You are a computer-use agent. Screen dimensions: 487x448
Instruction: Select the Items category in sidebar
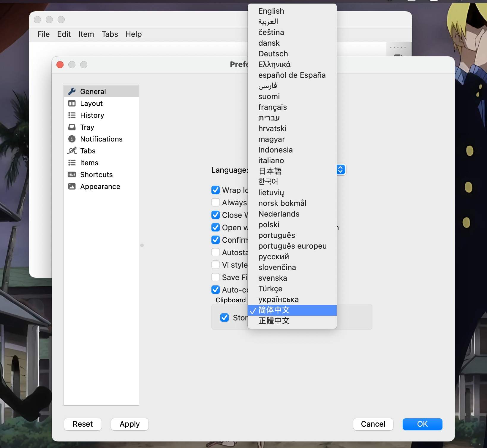89,163
